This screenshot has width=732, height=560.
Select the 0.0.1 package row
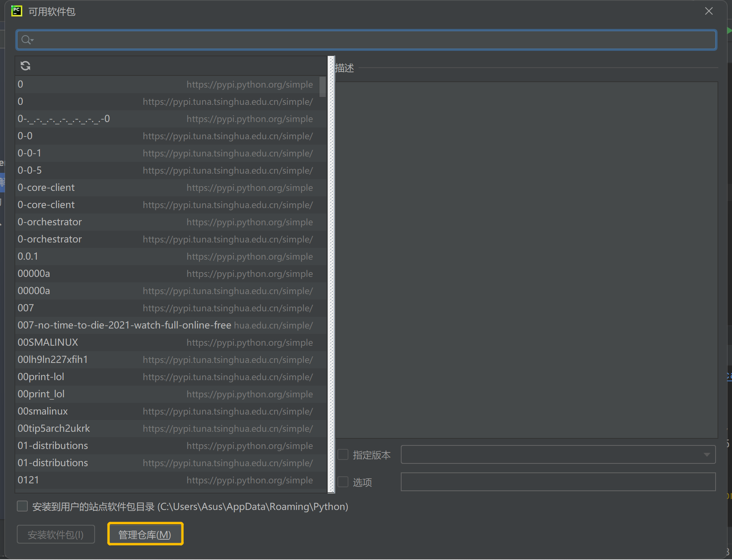pyautogui.click(x=171, y=257)
